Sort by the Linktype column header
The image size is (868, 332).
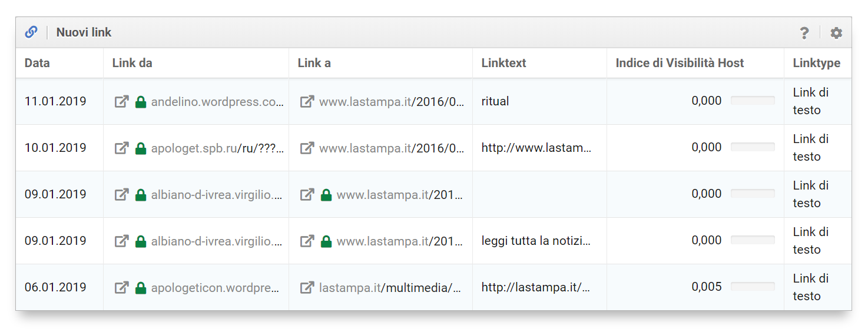click(x=816, y=63)
